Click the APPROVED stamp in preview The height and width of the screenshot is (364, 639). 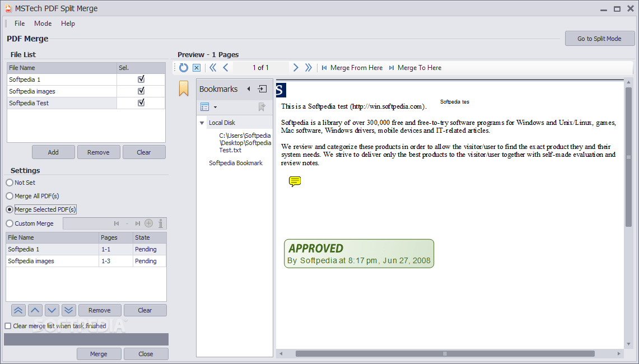[x=359, y=254]
